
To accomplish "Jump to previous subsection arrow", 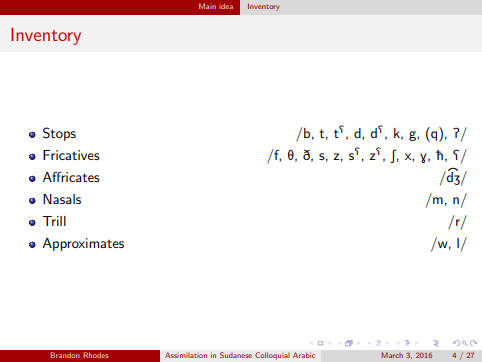I will (x=369, y=343).
